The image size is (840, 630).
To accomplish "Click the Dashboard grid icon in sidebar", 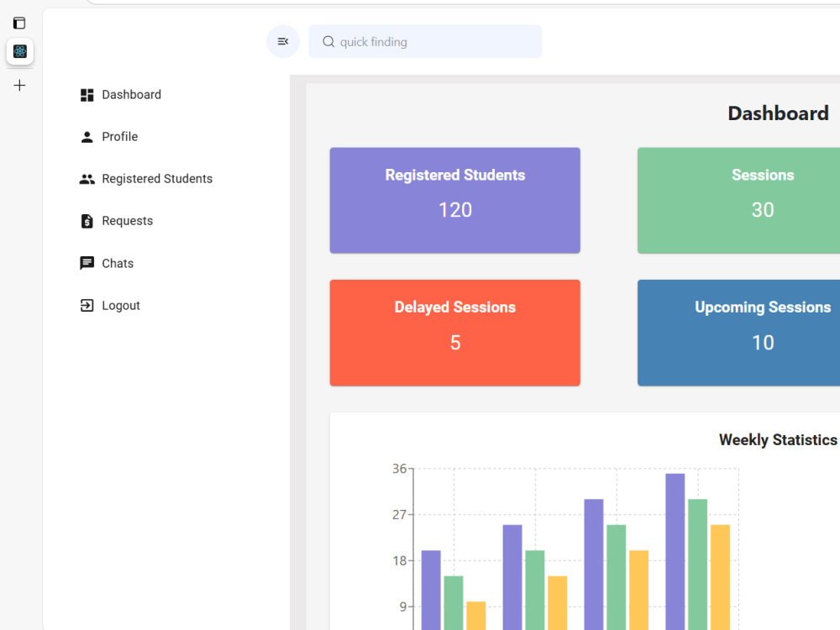I will [87, 95].
